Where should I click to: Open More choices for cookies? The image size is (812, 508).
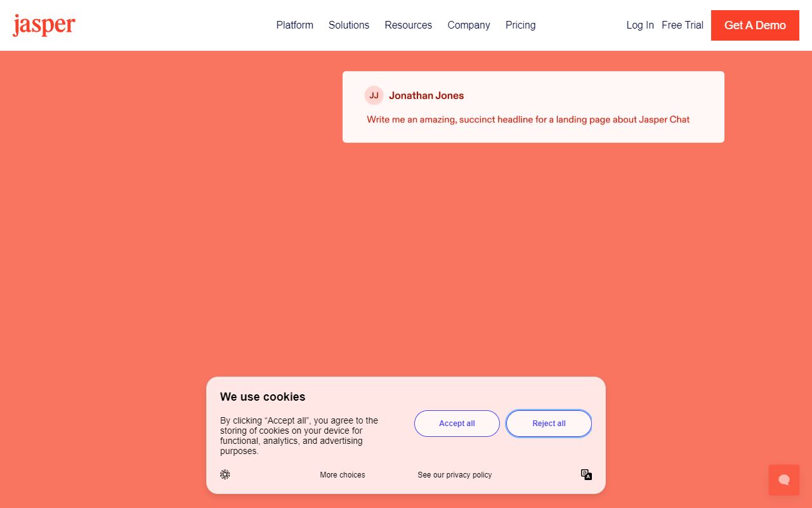coord(343,474)
